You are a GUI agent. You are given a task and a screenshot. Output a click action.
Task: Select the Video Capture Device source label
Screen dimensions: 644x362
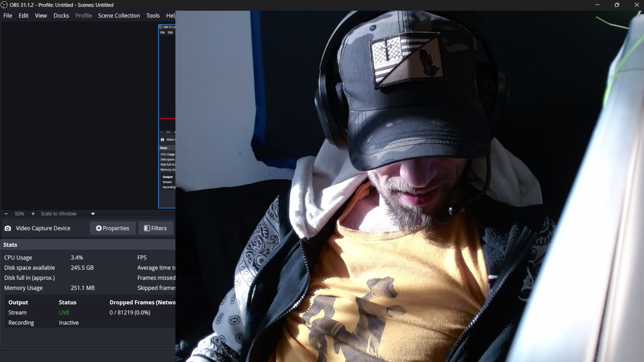43,228
